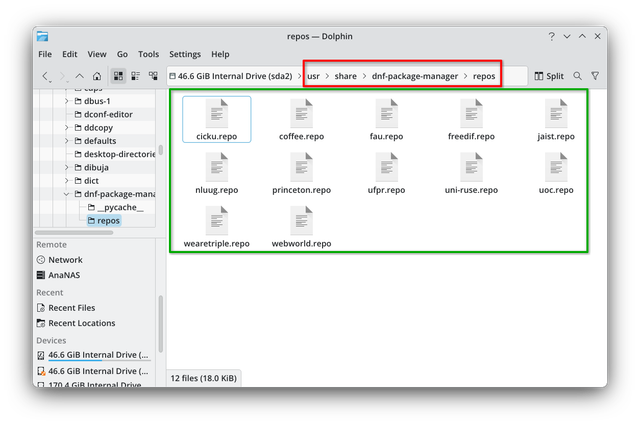Image resolution: width=640 pixels, height=426 pixels.
Task: Open the search magnifier icon
Action: click(577, 76)
